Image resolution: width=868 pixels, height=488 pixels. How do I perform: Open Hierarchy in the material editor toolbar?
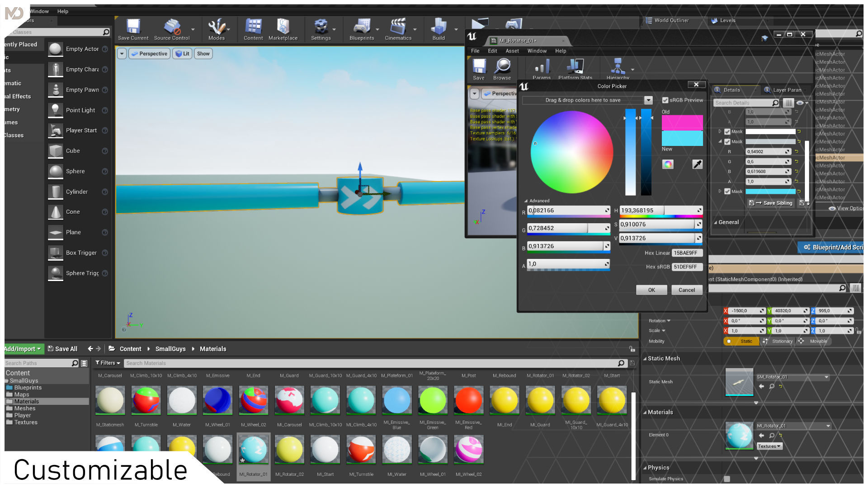[618, 68]
